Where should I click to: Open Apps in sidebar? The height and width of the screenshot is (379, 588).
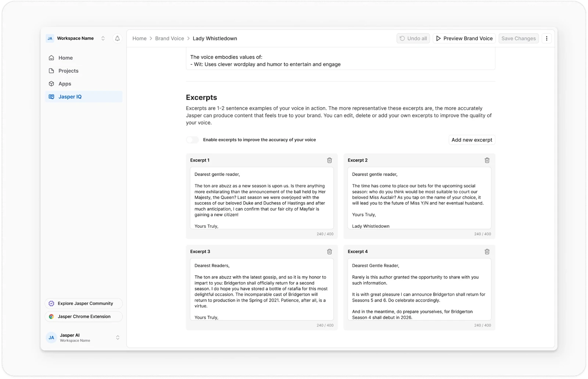click(x=83, y=84)
